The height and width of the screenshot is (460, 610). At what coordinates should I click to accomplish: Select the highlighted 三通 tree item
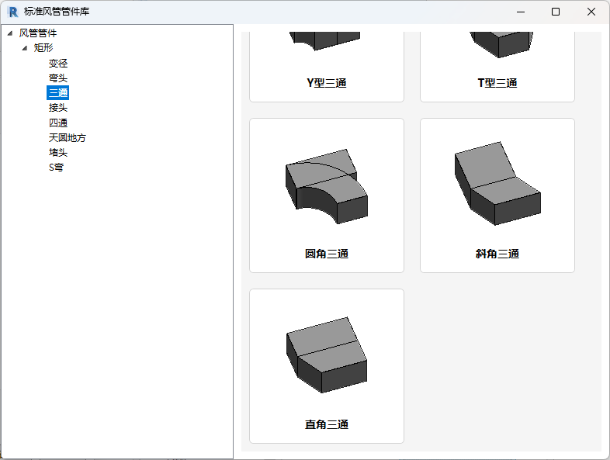click(58, 93)
